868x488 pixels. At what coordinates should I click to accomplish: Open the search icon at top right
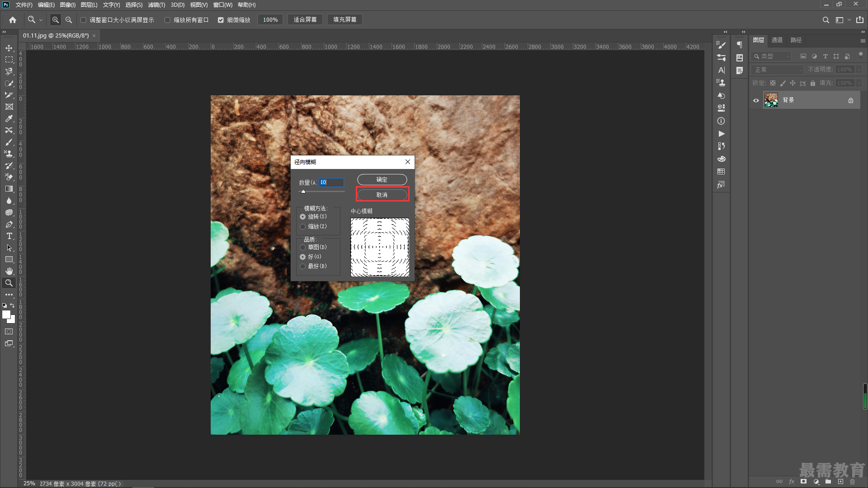coord(826,20)
